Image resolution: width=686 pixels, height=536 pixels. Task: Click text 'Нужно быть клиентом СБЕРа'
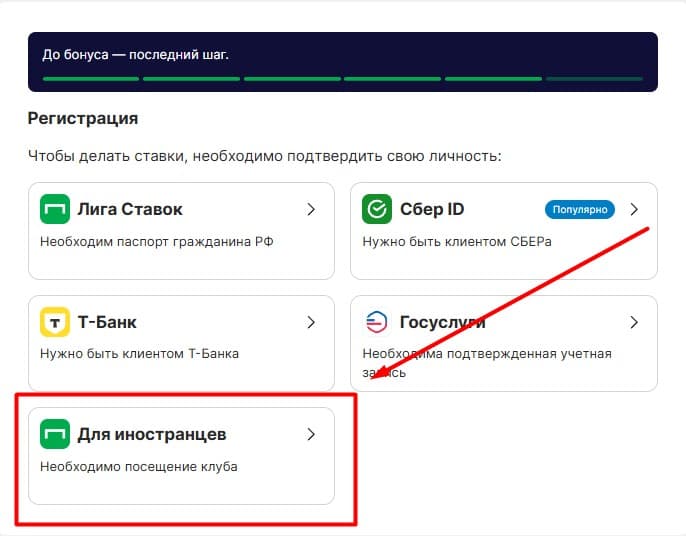coord(457,242)
